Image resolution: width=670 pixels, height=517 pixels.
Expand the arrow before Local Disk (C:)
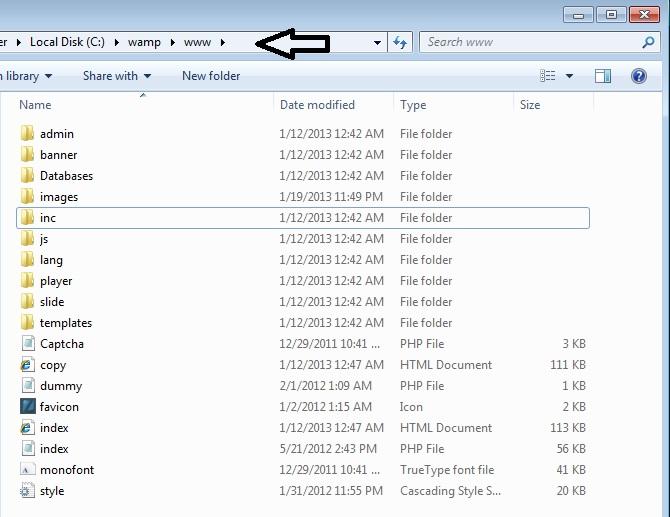[x=18, y=42]
